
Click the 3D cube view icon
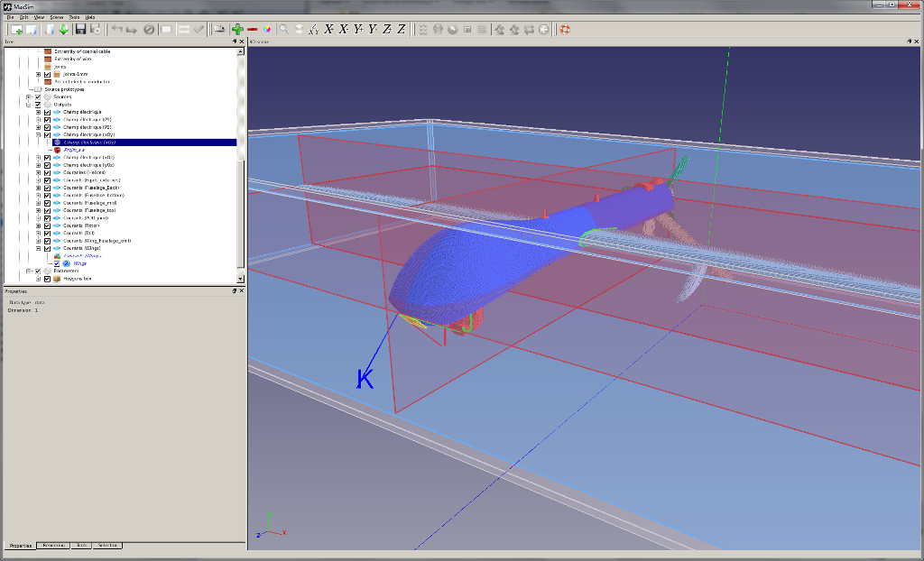click(299, 30)
